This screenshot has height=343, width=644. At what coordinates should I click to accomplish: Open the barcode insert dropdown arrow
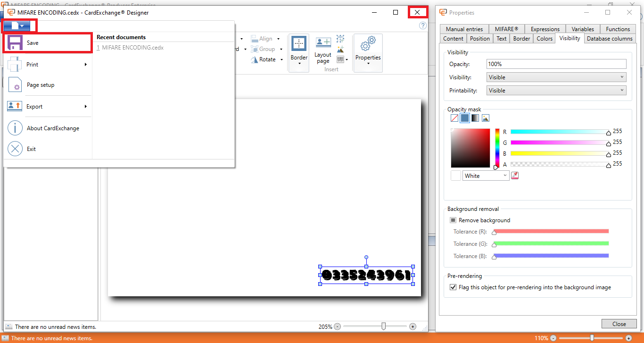347,60
